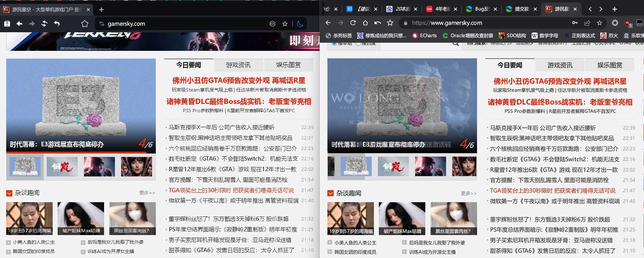Select the 搜本站 radio button in right page

point(334,43)
